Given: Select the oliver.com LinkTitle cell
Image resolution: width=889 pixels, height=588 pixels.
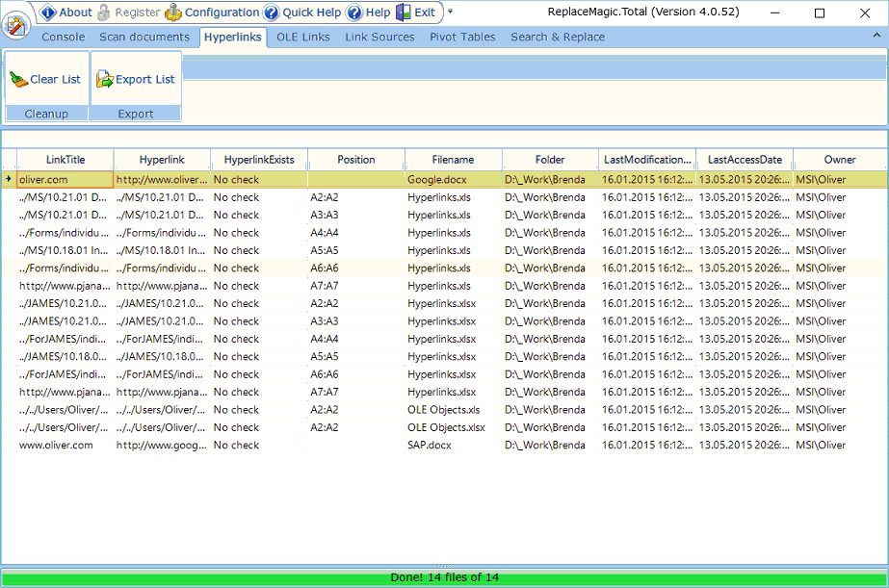Looking at the screenshot, I should tap(65, 180).
